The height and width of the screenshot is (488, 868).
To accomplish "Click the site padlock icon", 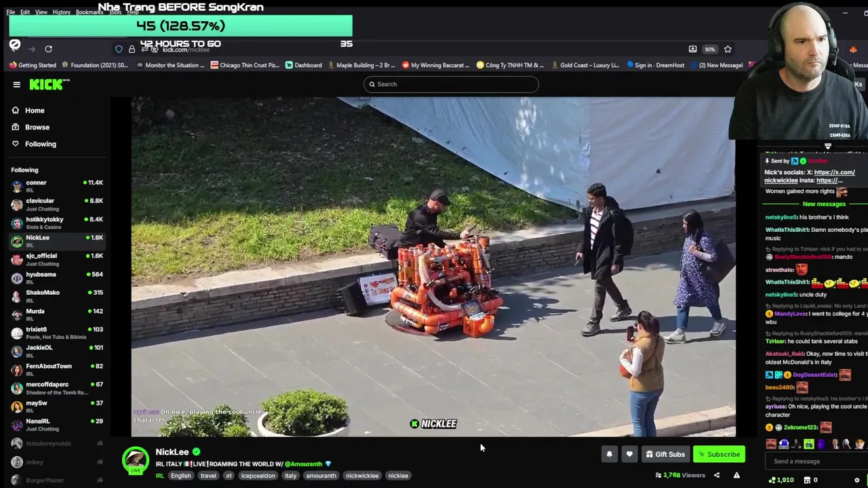I will (x=132, y=49).
